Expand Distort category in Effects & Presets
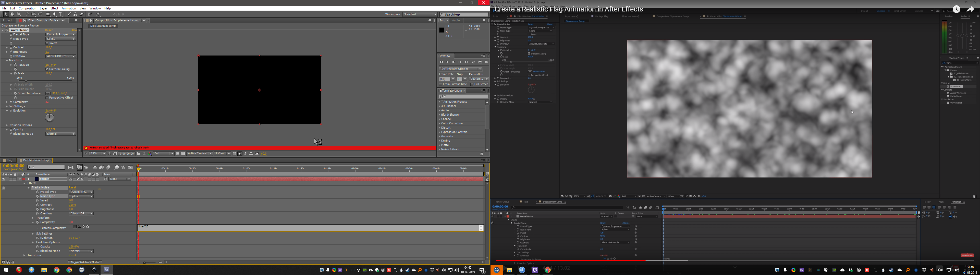Screen dimensions: 980x275 439,128
